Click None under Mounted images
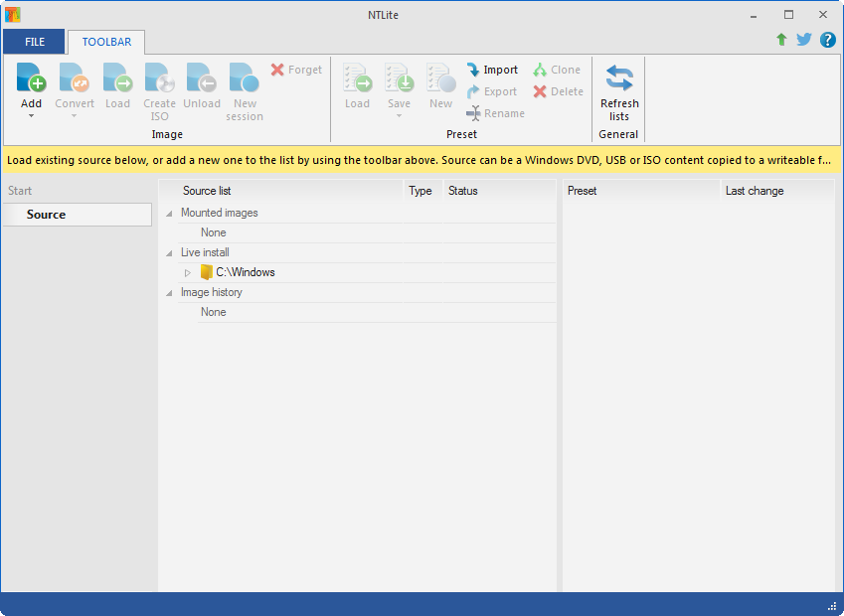Viewport: 844px width, 616px height. click(x=213, y=232)
